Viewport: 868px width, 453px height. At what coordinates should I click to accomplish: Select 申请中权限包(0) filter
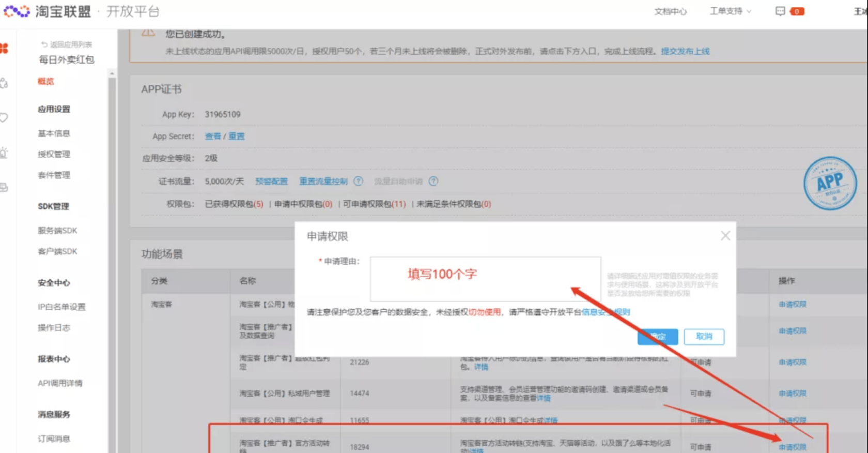point(303,204)
